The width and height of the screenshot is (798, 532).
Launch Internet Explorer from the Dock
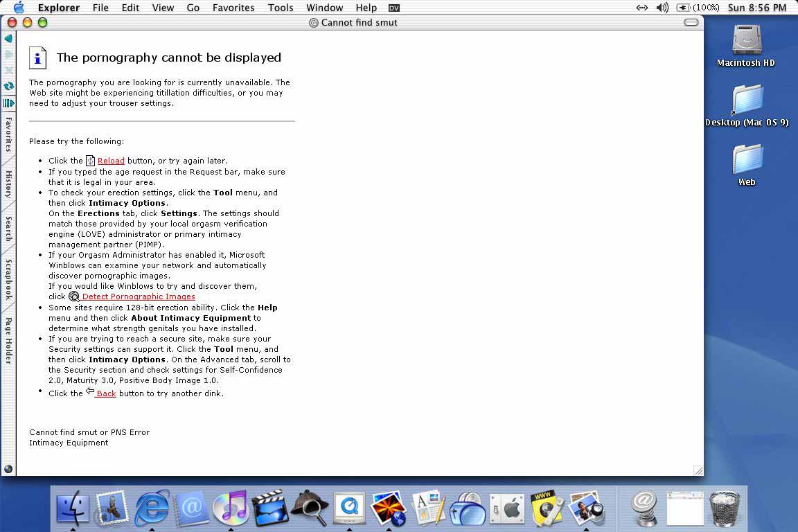pos(152,508)
